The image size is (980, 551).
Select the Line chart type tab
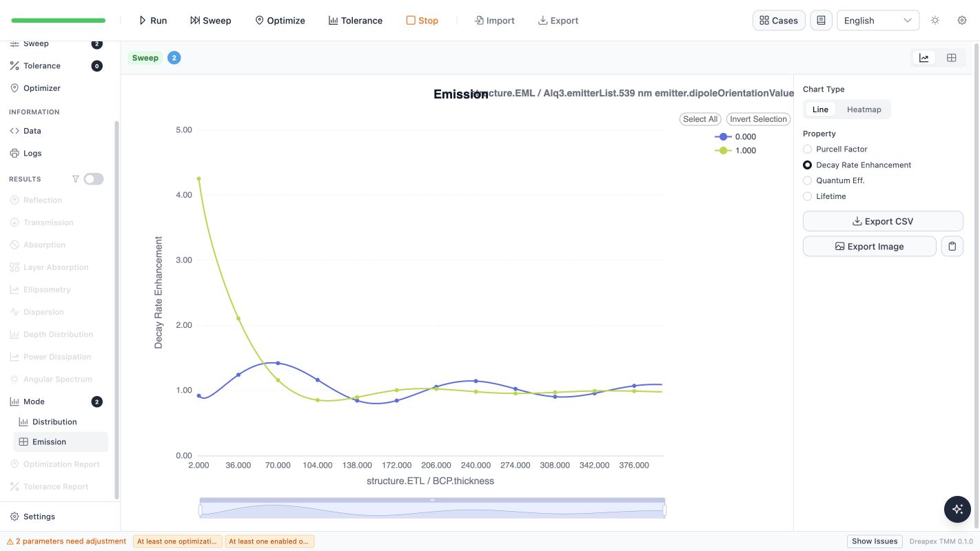coord(820,110)
